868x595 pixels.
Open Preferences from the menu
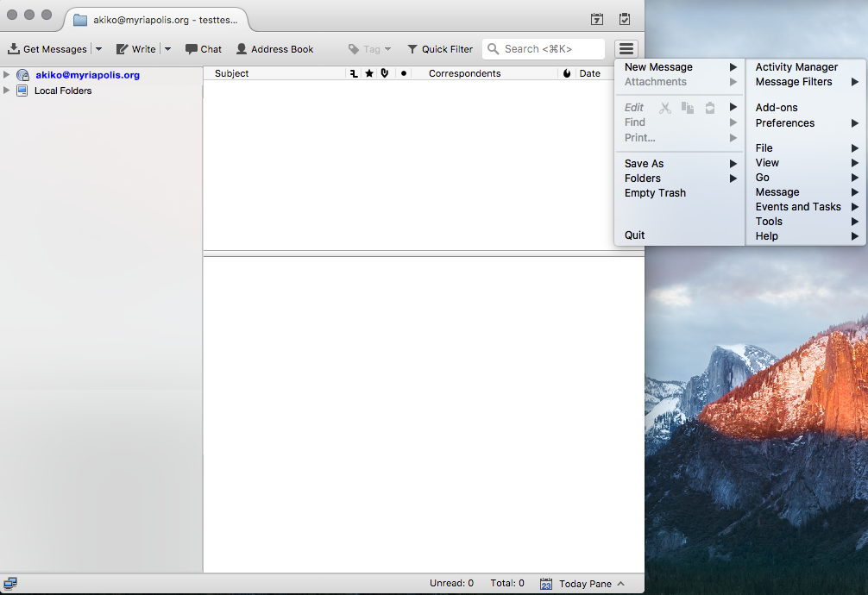click(x=784, y=122)
